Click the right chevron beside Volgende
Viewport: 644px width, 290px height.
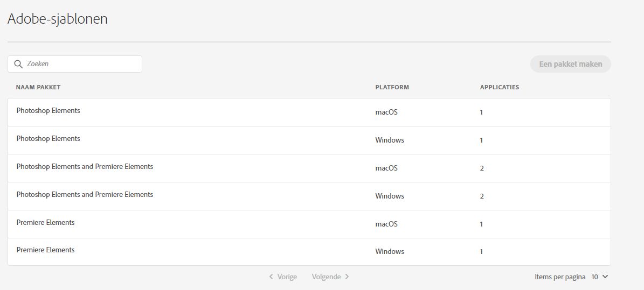click(x=347, y=277)
